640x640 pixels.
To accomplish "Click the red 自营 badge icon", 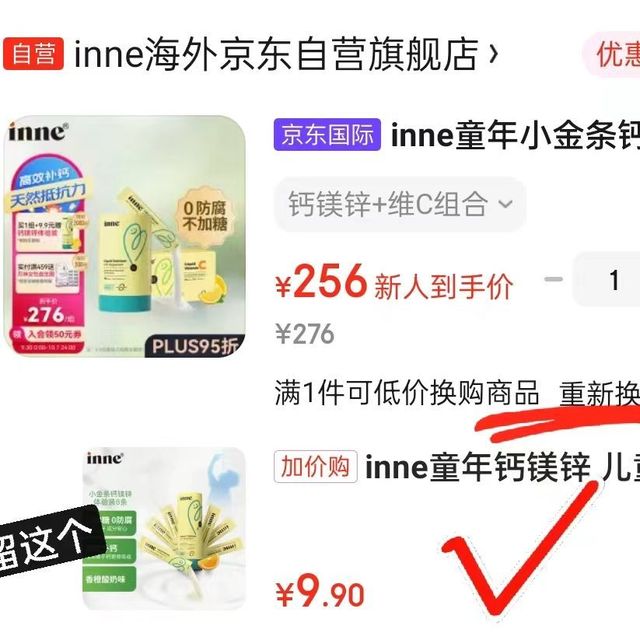I will tap(33, 53).
